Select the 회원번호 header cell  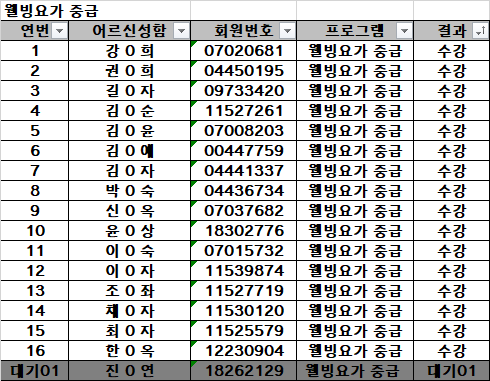[x=244, y=31]
